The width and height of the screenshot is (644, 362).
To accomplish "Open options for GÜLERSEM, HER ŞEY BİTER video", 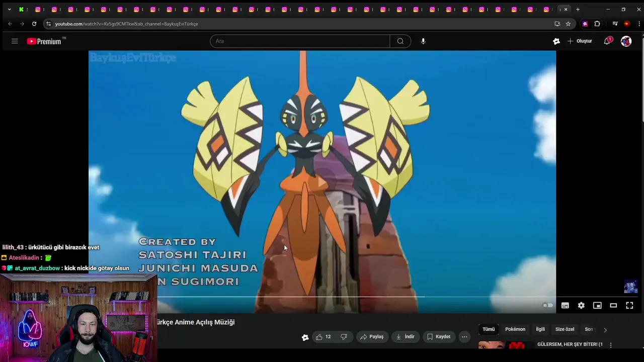I will point(611,345).
